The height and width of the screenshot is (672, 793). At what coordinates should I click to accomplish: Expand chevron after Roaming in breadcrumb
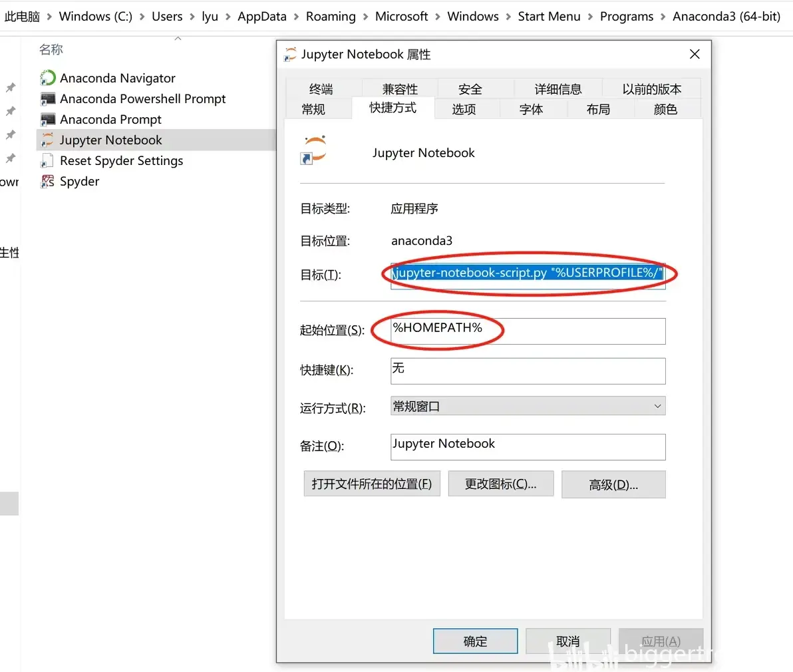tap(366, 17)
